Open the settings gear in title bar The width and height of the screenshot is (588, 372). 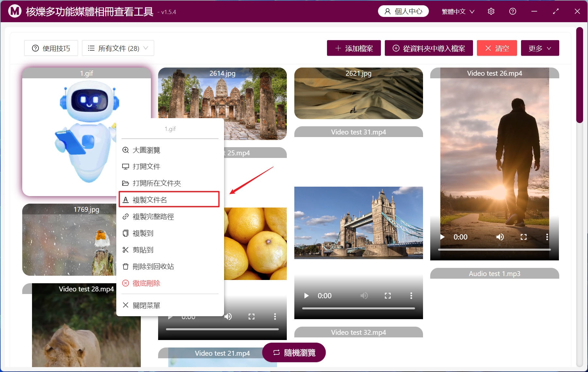(491, 11)
